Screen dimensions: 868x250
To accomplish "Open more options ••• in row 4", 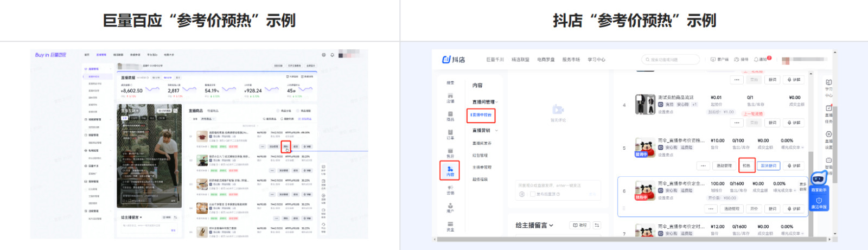I will tap(737, 123).
